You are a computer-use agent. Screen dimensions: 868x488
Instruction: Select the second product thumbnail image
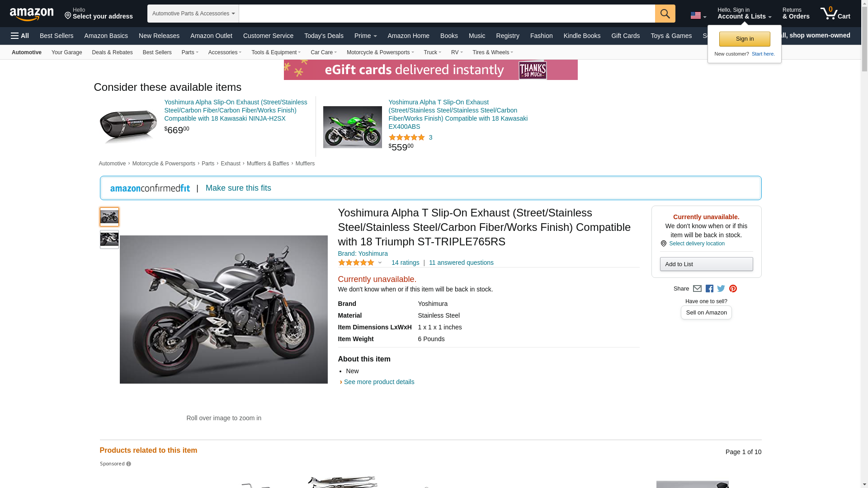pos(109,239)
